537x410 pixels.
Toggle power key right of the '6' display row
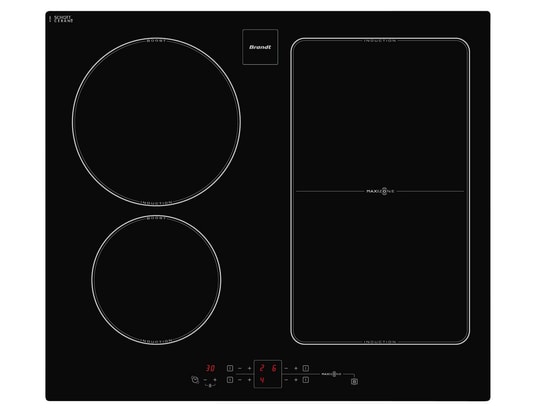click(305, 368)
